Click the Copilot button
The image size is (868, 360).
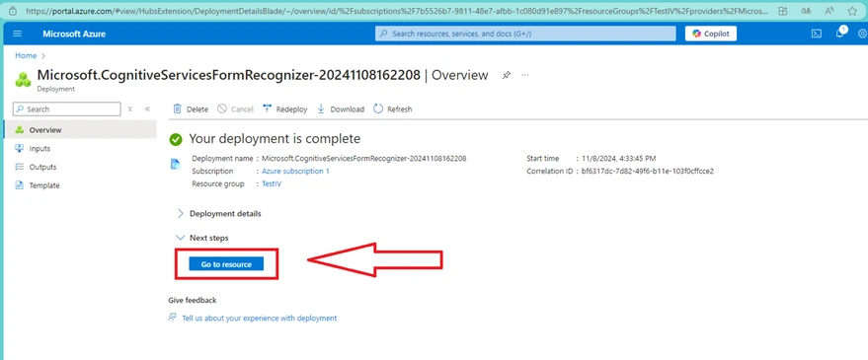pos(711,34)
